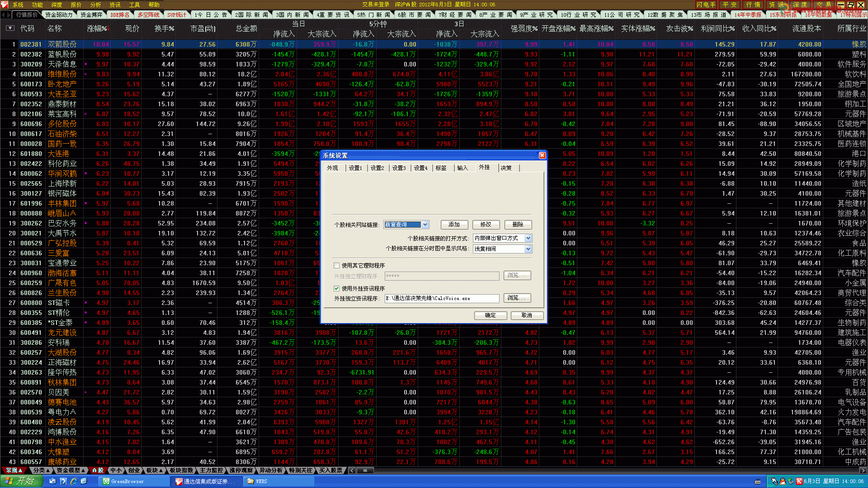
Task: Click 外挂独立资讯程序 path field
Action: pos(442,299)
